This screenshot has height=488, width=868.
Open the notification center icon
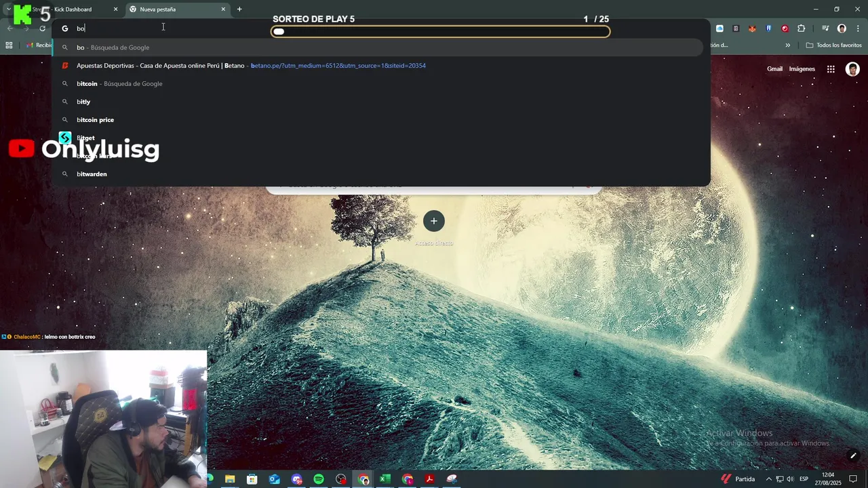point(853,479)
